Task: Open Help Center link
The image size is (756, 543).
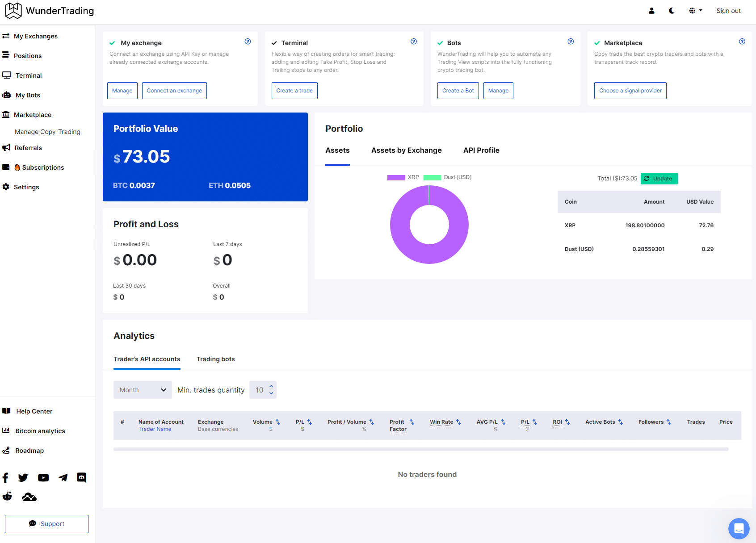Action: pos(28,411)
